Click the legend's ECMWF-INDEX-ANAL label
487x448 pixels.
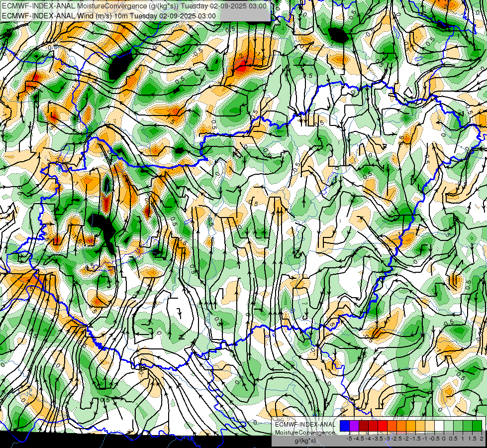[x=305, y=425]
